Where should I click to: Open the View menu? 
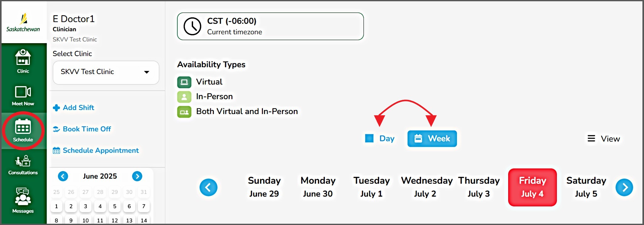pos(604,139)
